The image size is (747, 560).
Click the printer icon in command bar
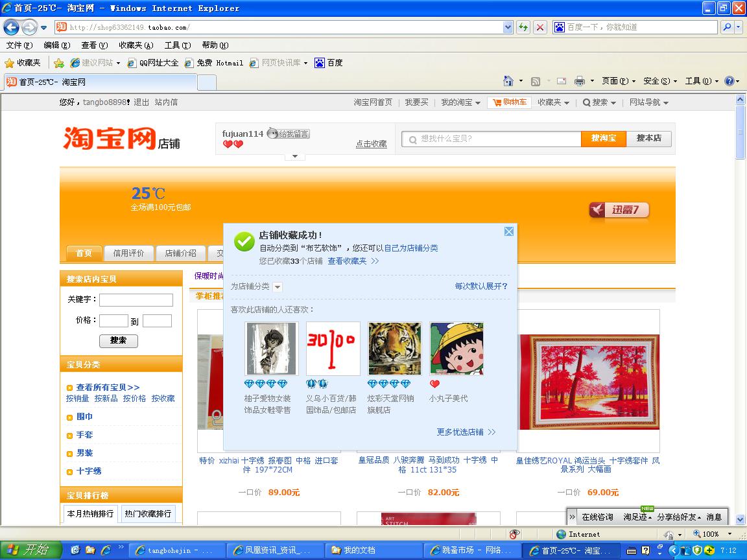click(x=579, y=81)
